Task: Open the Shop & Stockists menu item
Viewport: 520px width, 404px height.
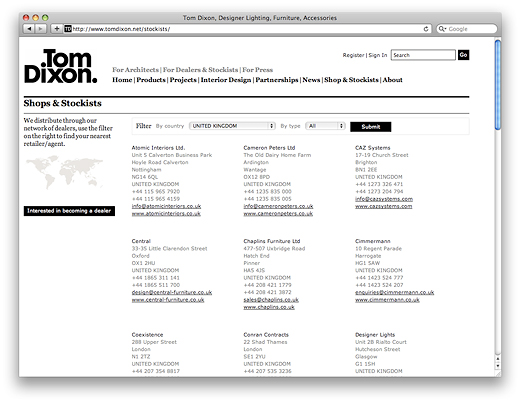Action: [x=351, y=80]
